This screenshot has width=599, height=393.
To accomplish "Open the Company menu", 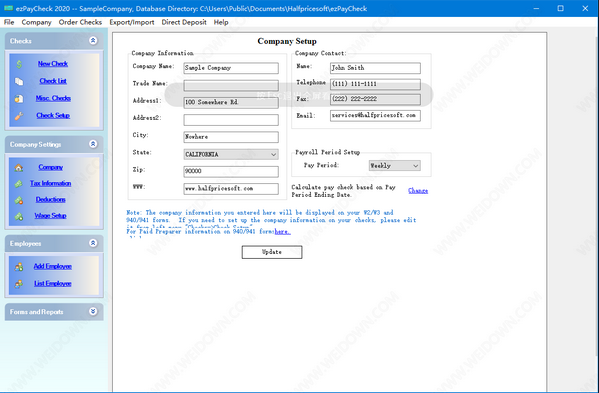I will point(36,22).
